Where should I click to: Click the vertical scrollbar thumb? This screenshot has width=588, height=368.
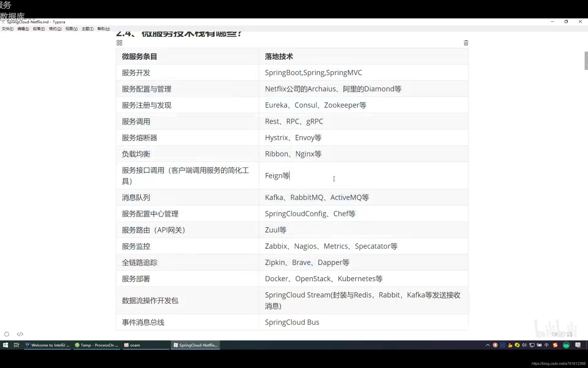point(586,60)
